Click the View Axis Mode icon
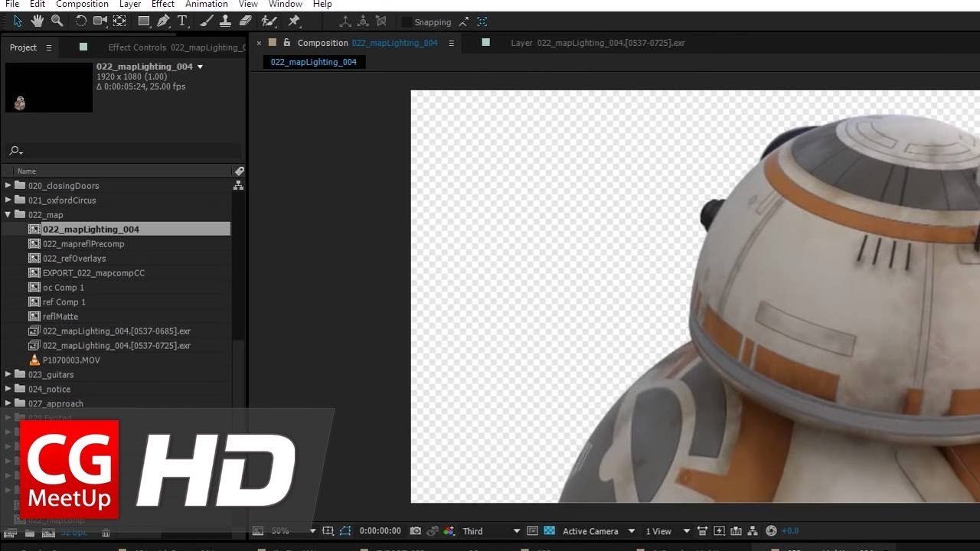 (x=382, y=22)
